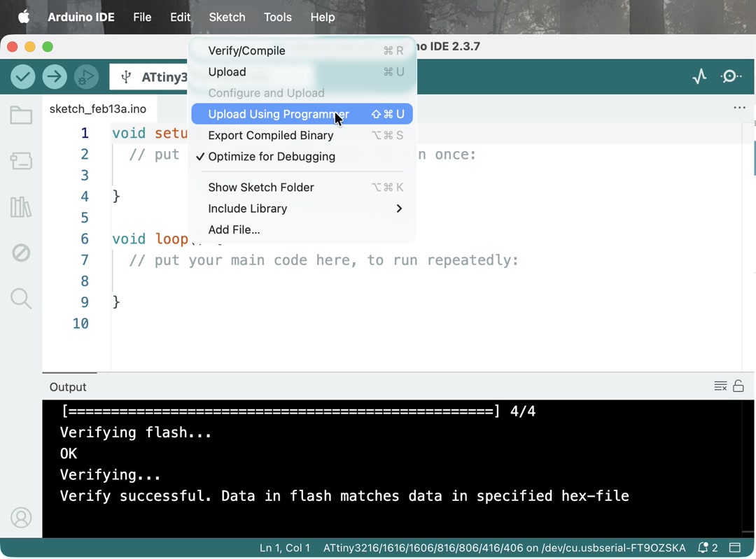
Task: Click the USB icon in board selector
Action: point(126,77)
